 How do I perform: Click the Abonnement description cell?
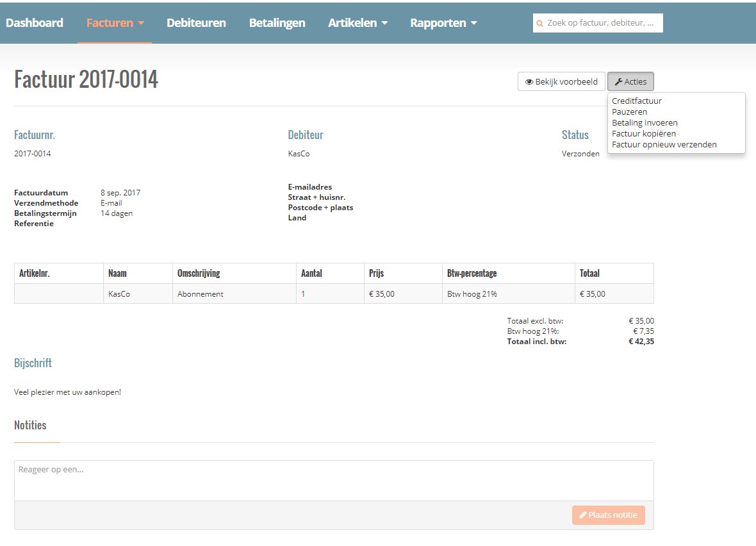(234, 294)
